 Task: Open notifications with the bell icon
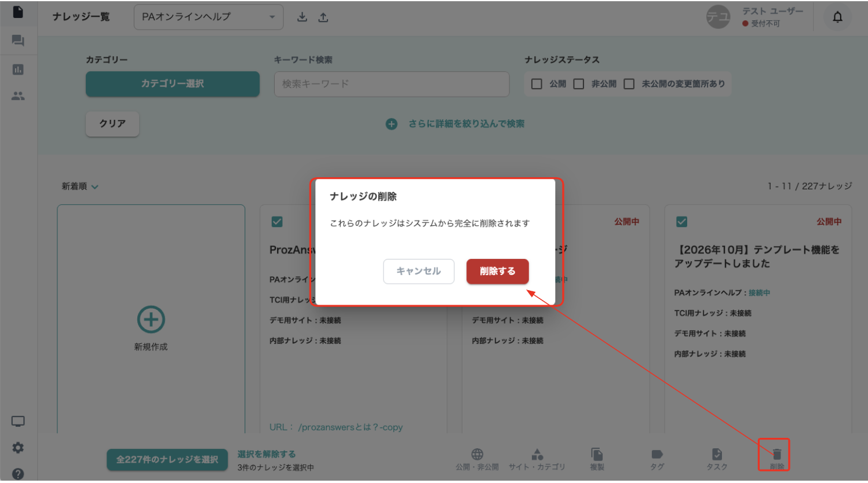pyautogui.click(x=837, y=17)
